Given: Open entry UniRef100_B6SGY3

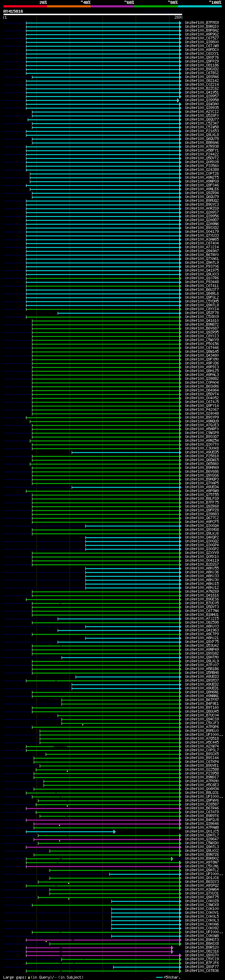Looking at the screenshot, I should point(202,882).
